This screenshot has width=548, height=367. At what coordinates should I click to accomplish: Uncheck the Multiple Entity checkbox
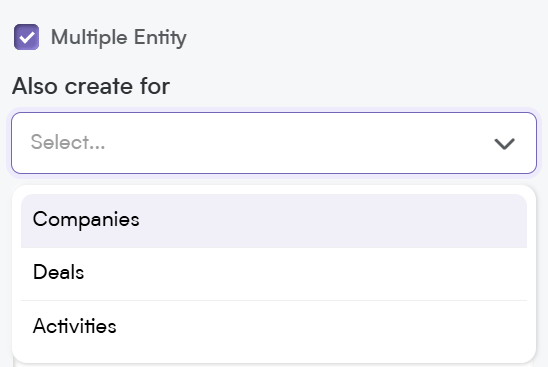tap(27, 37)
